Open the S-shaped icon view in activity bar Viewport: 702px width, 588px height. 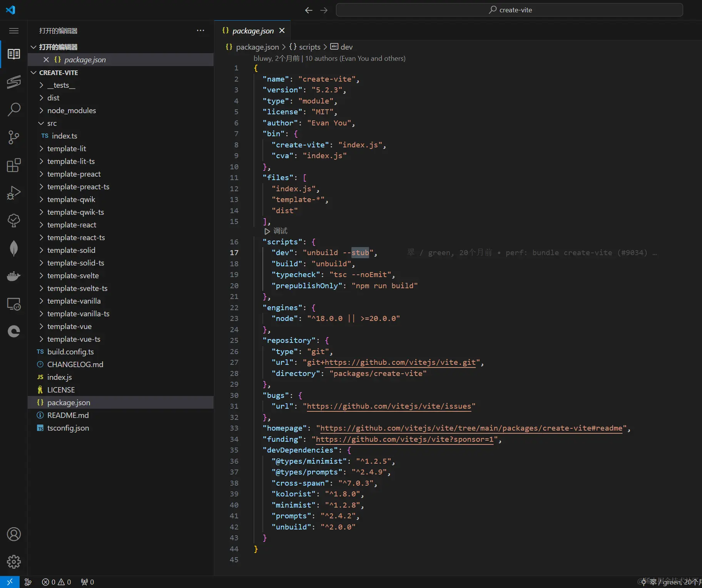(x=14, y=82)
